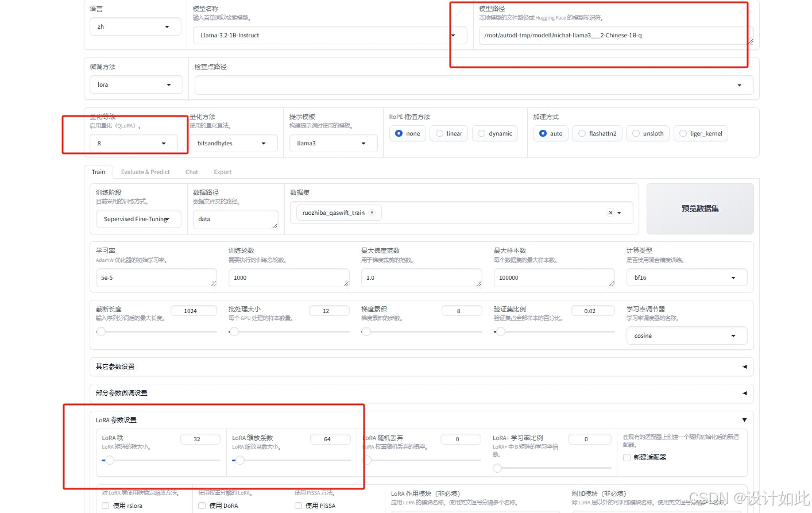Enable the 使用 DoRA checkbox
812x513 pixels.
click(202, 506)
